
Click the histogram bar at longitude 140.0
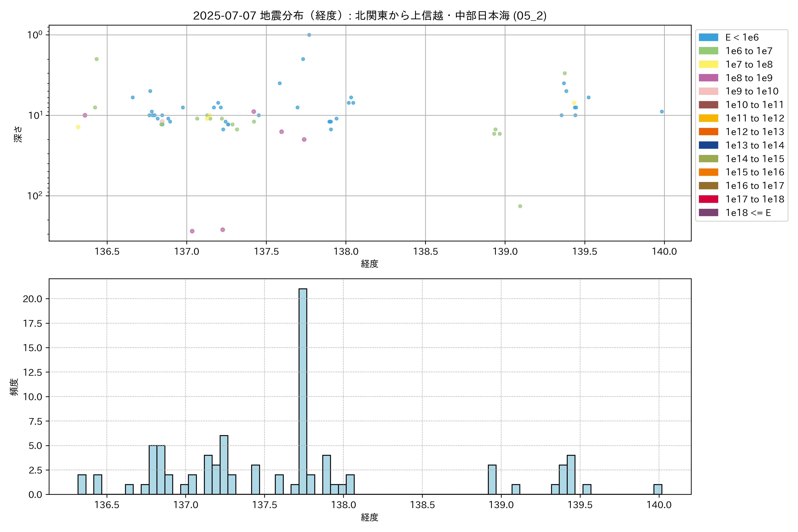[657, 489]
